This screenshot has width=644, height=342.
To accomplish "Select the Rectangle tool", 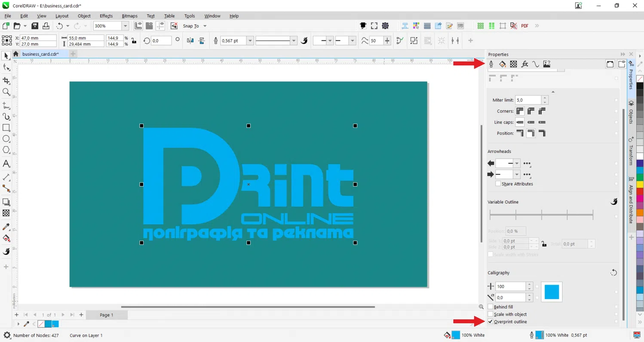I will tap(6, 128).
